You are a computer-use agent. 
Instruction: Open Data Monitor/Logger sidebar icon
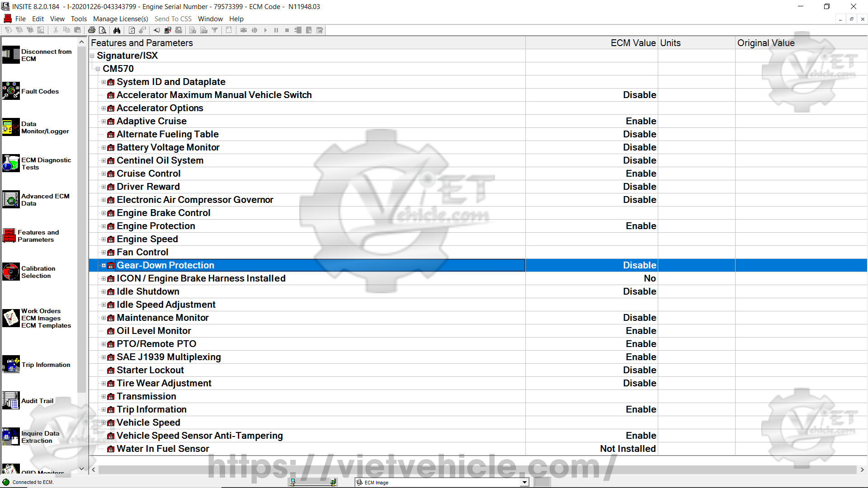[x=11, y=127]
